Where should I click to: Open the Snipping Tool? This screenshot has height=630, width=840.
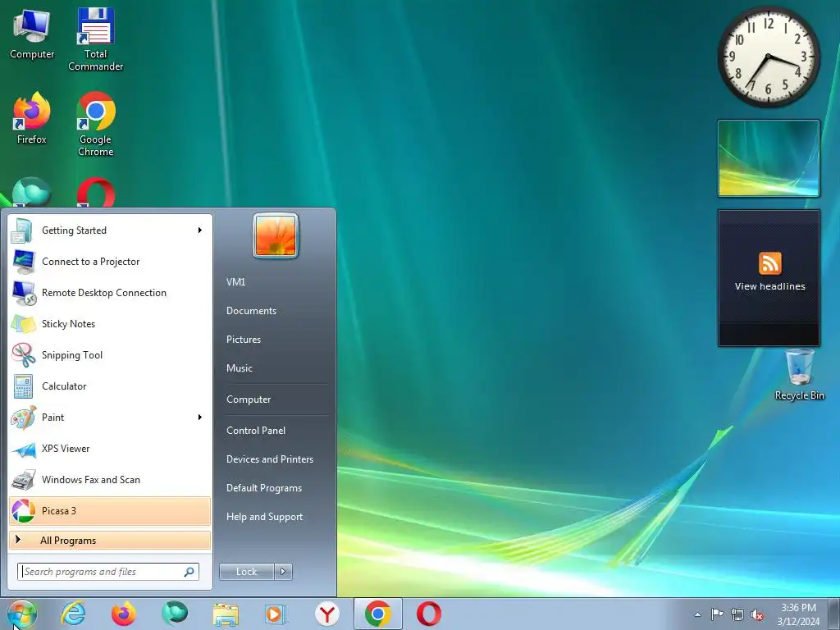point(110,354)
